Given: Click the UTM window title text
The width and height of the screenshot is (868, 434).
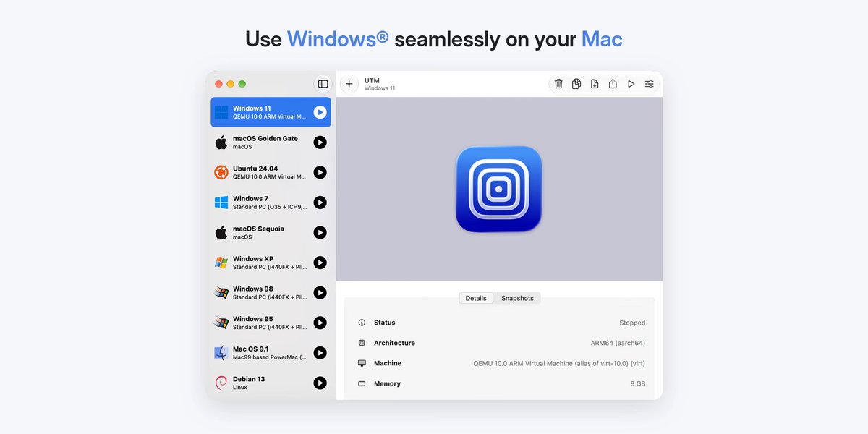Looking at the screenshot, I should pyautogui.click(x=372, y=81).
